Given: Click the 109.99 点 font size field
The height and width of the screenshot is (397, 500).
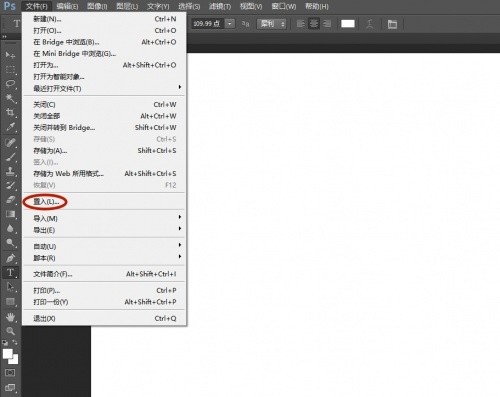Looking at the screenshot, I should coord(208,24).
